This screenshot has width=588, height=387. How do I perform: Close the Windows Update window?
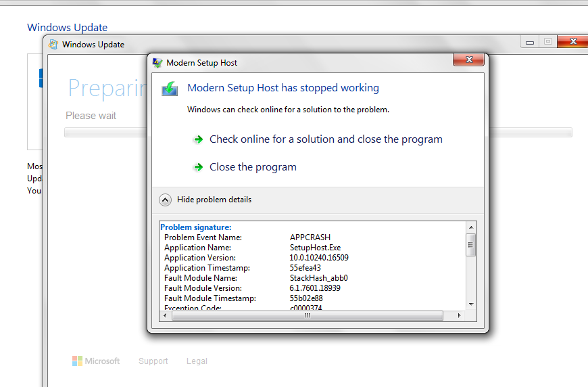[x=572, y=42]
